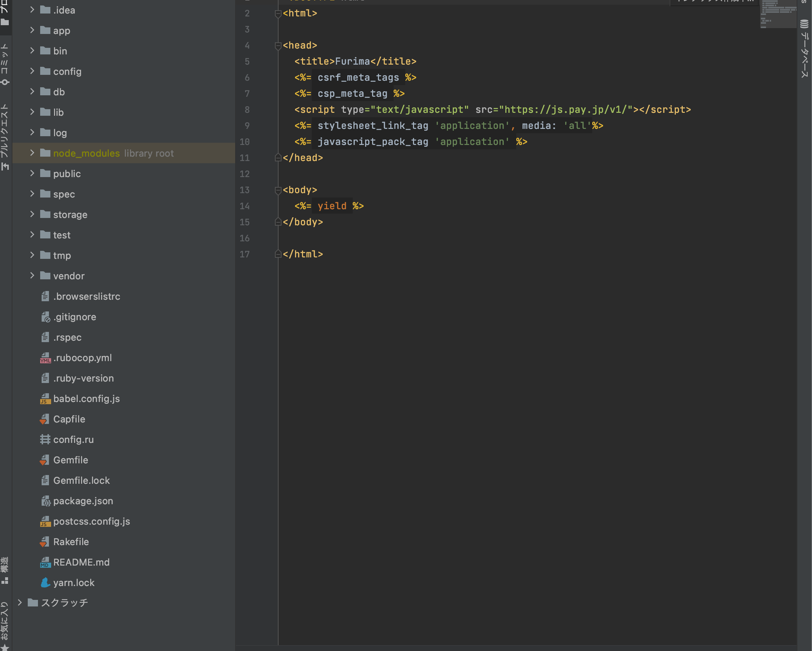
Task: Click the README.md markdown icon
Action: coord(45,562)
